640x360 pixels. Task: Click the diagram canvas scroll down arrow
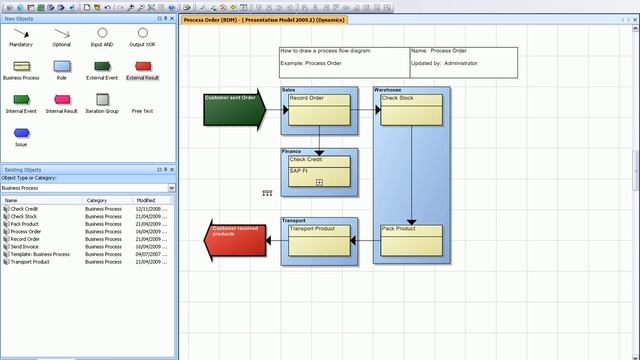click(635, 357)
